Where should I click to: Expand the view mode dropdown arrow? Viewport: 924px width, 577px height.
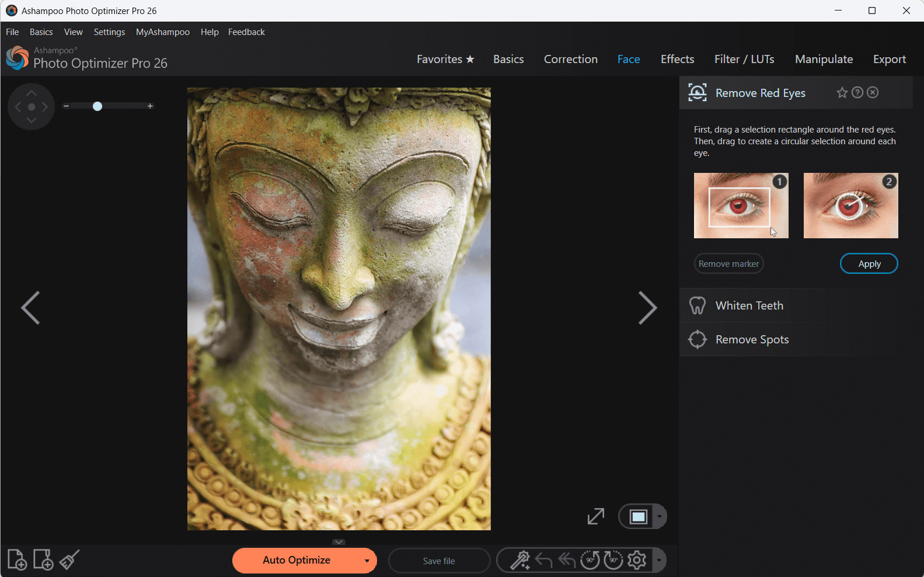tap(660, 517)
